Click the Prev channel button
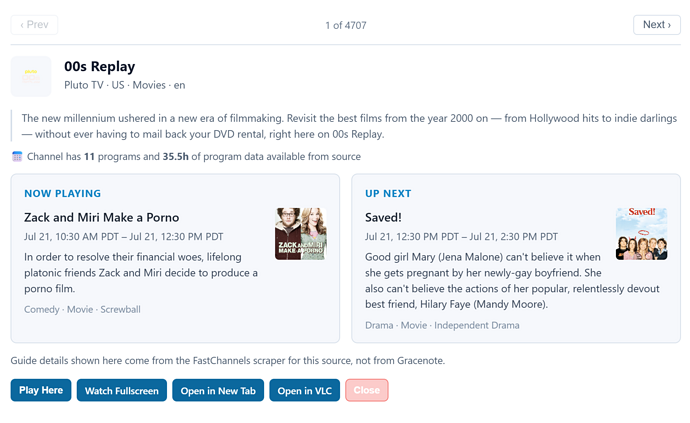This screenshot has width=690, height=423. pyautogui.click(x=34, y=25)
